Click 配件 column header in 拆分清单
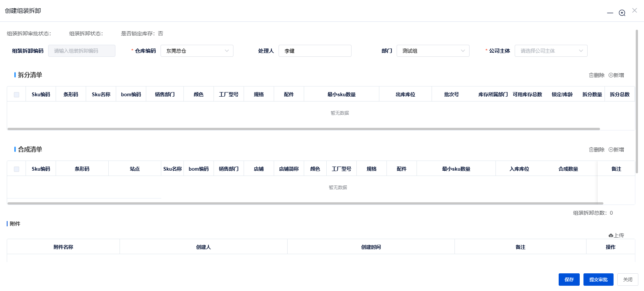The height and width of the screenshot is (291, 644). [289, 94]
